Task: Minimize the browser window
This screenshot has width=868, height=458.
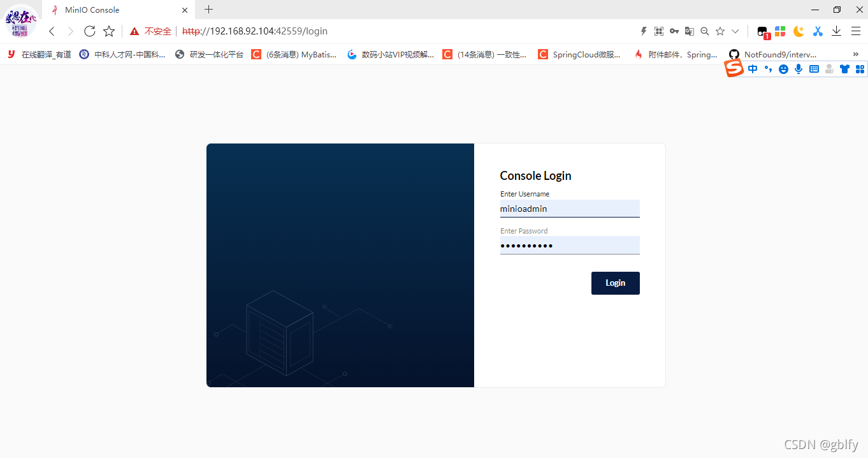Action: 815,10
